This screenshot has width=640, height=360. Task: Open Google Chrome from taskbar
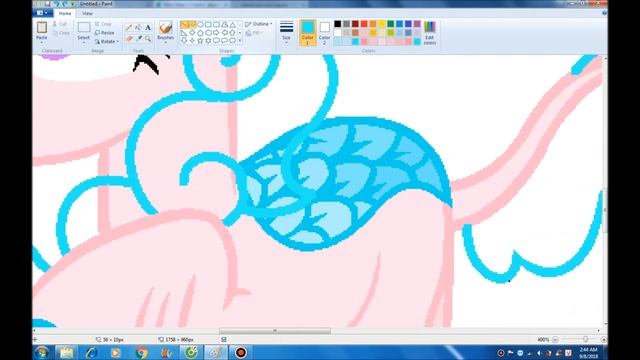(x=141, y=352)
